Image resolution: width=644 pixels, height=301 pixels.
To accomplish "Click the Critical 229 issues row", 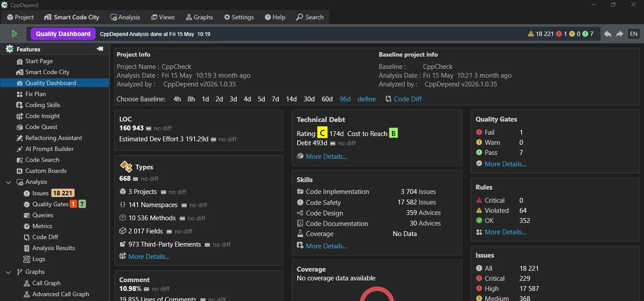I will tap(503, 279).
